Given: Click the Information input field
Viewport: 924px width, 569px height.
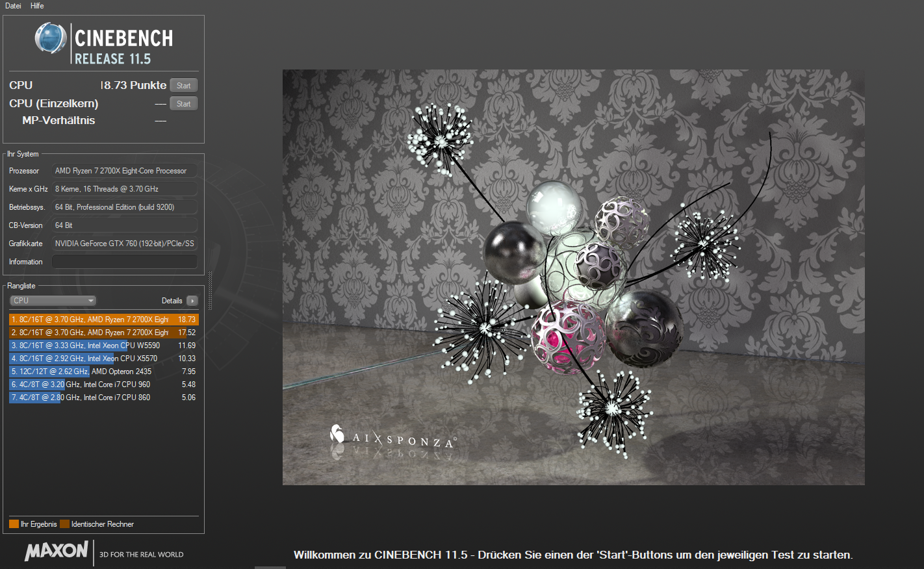Looking at the screenshot, I should click(x=124, y=262).
